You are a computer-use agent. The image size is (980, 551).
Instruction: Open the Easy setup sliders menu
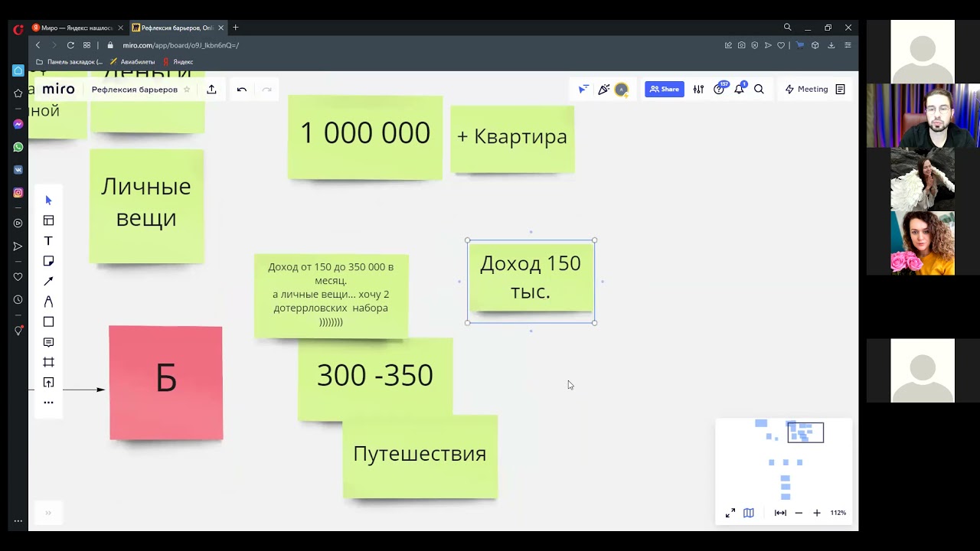coord(848,45)
